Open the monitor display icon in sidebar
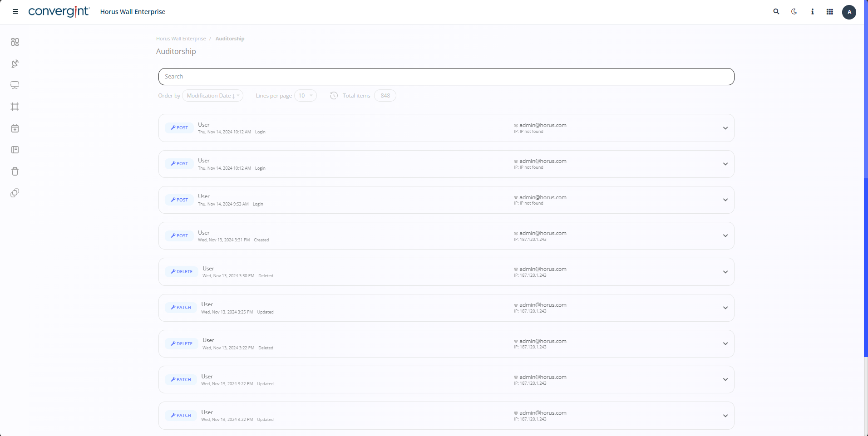 [15, 85]
